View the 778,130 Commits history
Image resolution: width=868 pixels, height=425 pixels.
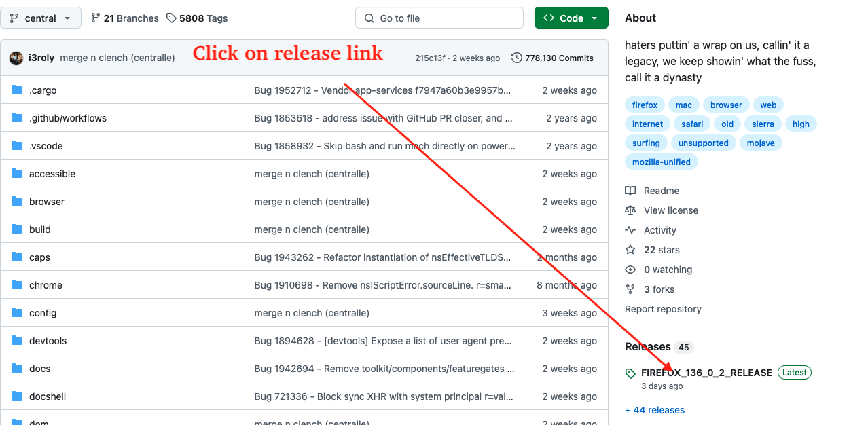(x=552, y=58)
